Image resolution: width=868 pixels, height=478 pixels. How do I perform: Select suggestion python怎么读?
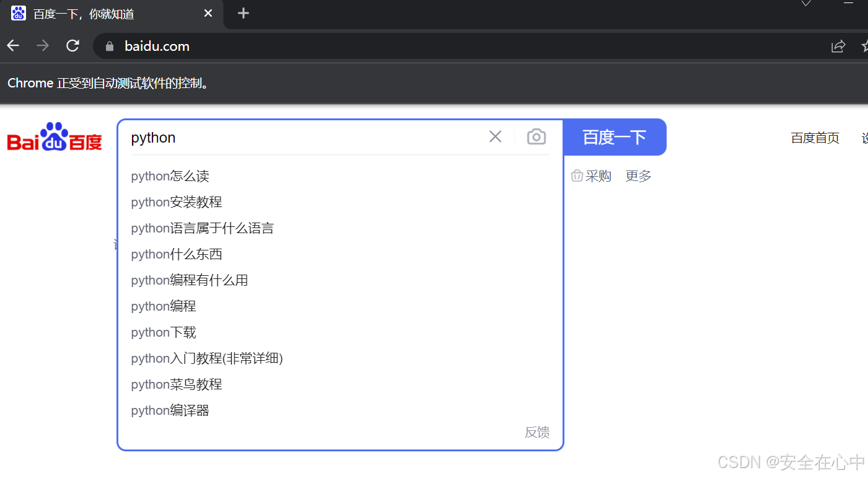tap(340, 176)
